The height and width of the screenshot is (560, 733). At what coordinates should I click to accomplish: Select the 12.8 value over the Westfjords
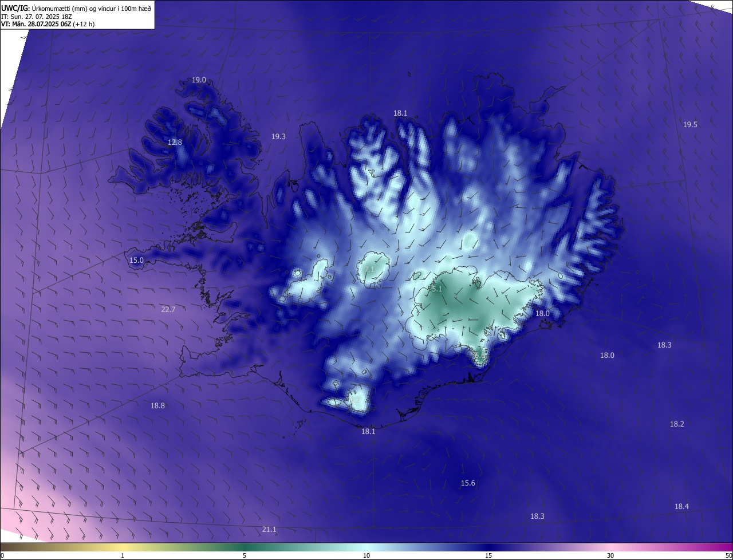coord(175,142)
